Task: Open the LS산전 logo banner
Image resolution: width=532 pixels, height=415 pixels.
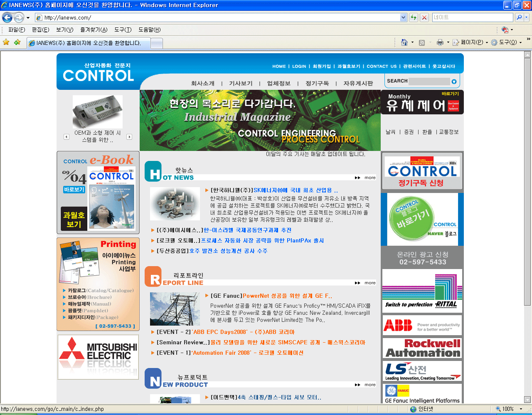Action: (422, 371)
